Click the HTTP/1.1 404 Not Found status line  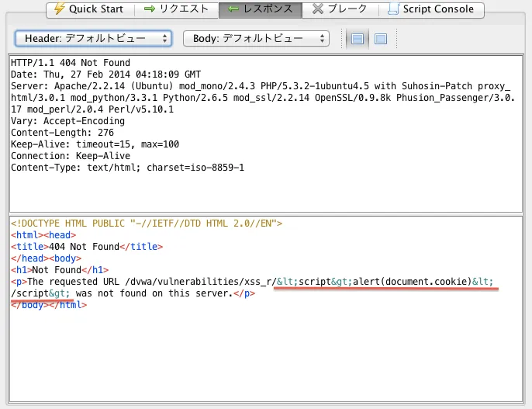pyautogui.click(x=71, y=63)
